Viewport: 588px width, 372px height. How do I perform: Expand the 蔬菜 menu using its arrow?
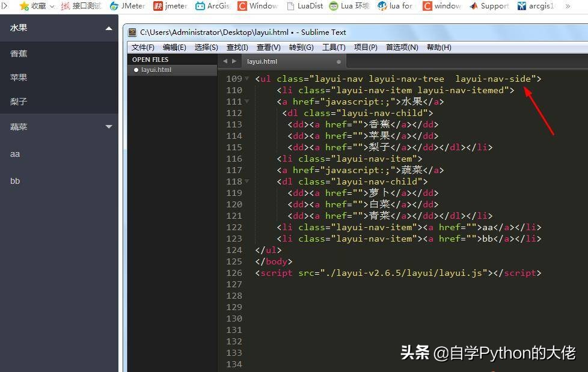pyautogui.click(x=109, y=127)
